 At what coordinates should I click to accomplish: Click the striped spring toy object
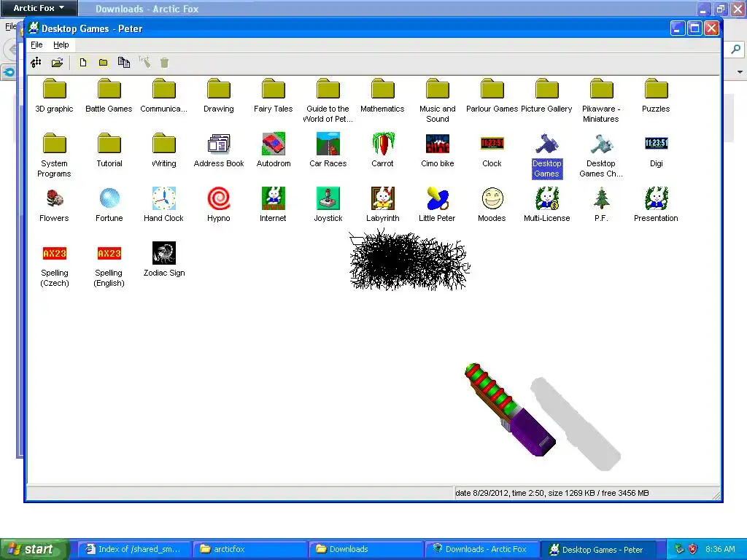coord(510,410)
